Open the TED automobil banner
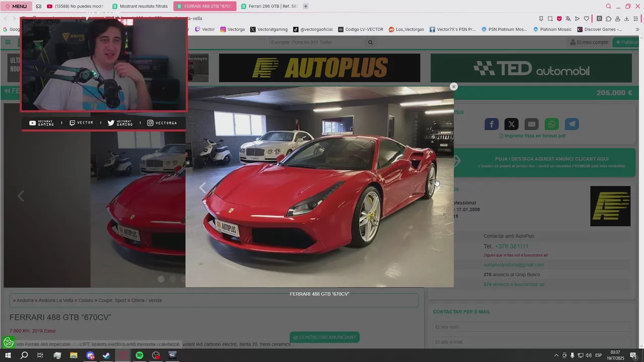The height and width of the screenshot is (362, 644). tap(531, 68)
